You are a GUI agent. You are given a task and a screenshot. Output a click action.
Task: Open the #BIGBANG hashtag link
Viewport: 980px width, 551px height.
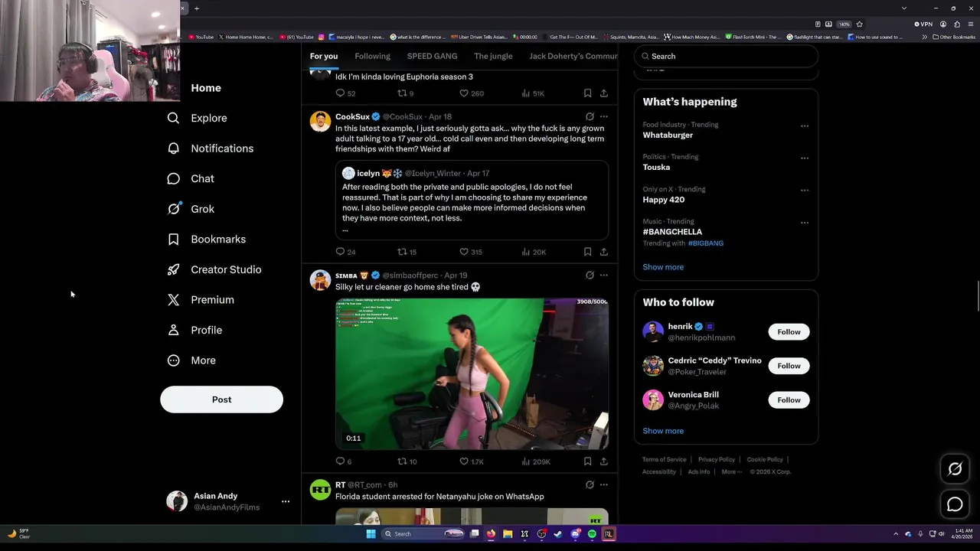pos(706,243)
